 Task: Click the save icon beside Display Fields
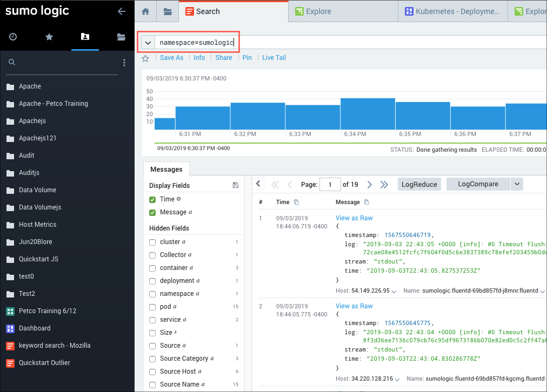coord(235,185)
